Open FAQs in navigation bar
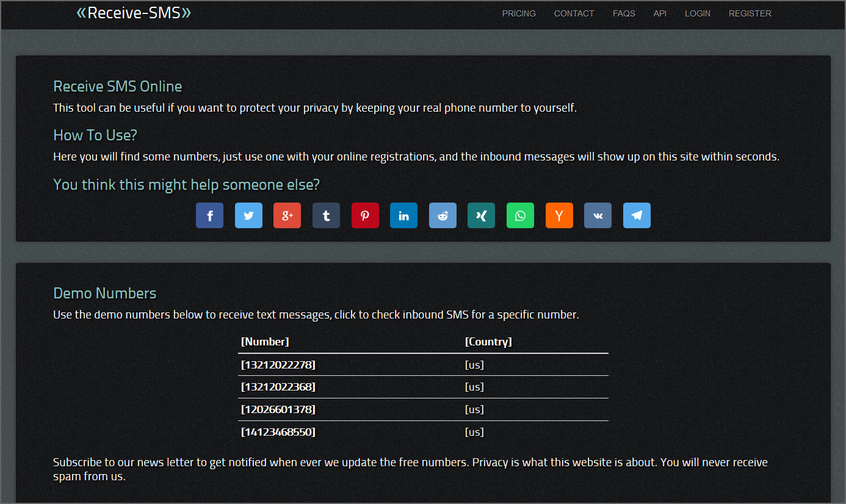 tap(624, 13)
